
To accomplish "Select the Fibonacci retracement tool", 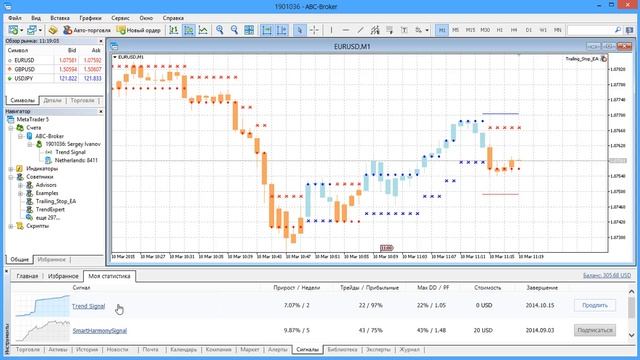I will click(389, 30).
